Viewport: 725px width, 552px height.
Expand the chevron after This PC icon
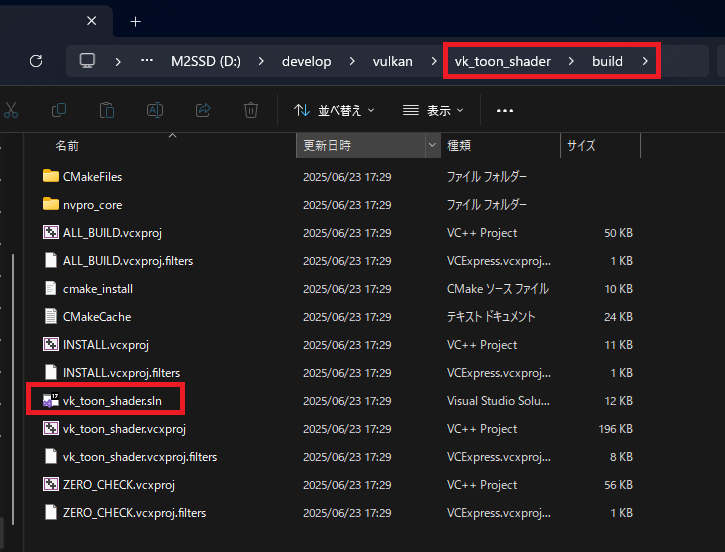(x=118, y=61)
